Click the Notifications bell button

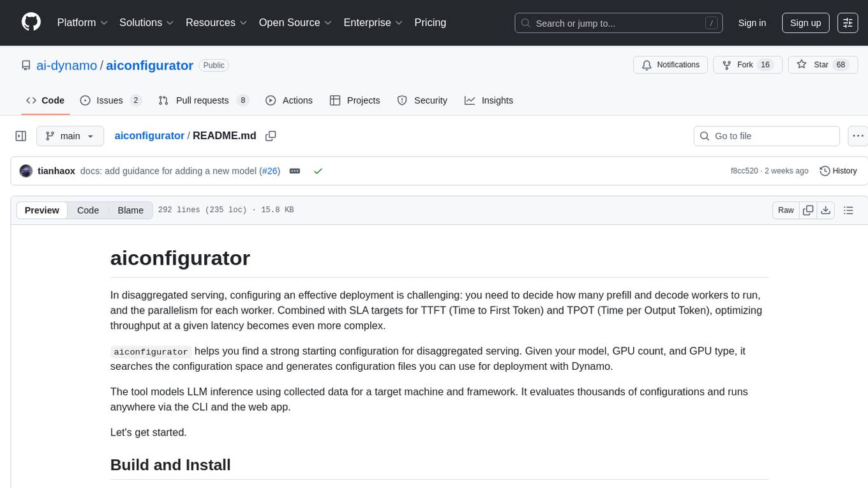click(671, 65)
